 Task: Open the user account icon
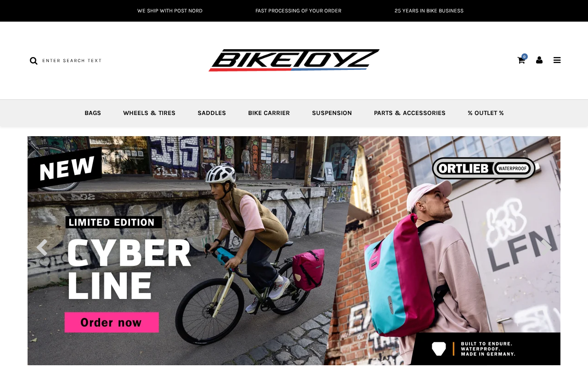539,60
